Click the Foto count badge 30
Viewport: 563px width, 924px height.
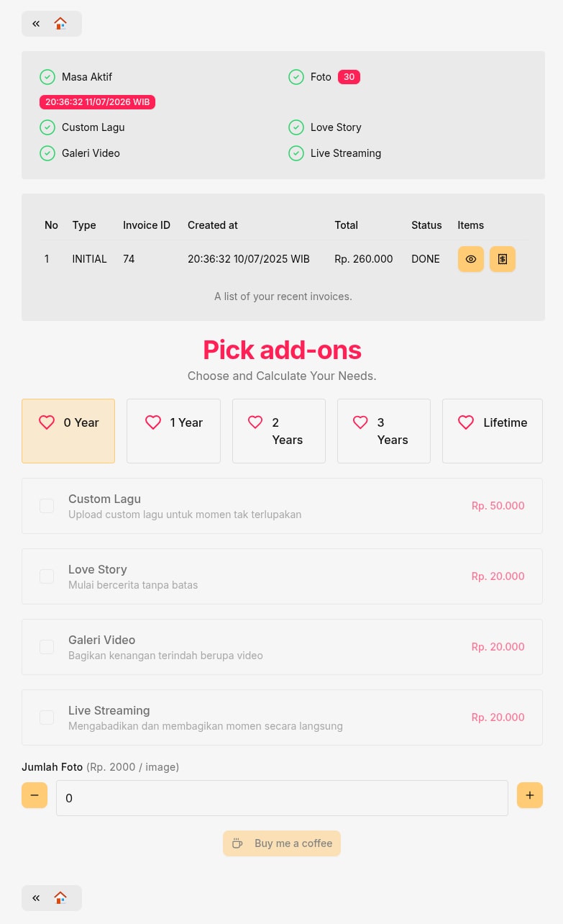click(349, 77)
